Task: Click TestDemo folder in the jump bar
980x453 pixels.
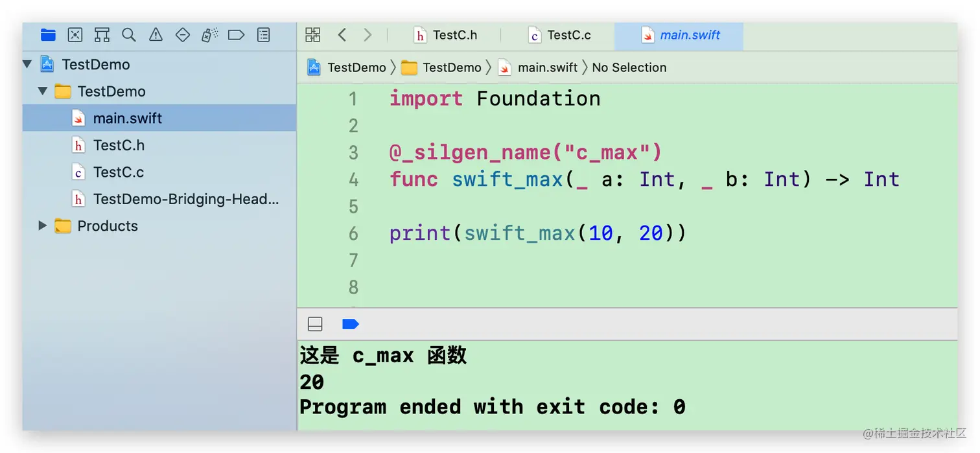Action: coord(441,67)
